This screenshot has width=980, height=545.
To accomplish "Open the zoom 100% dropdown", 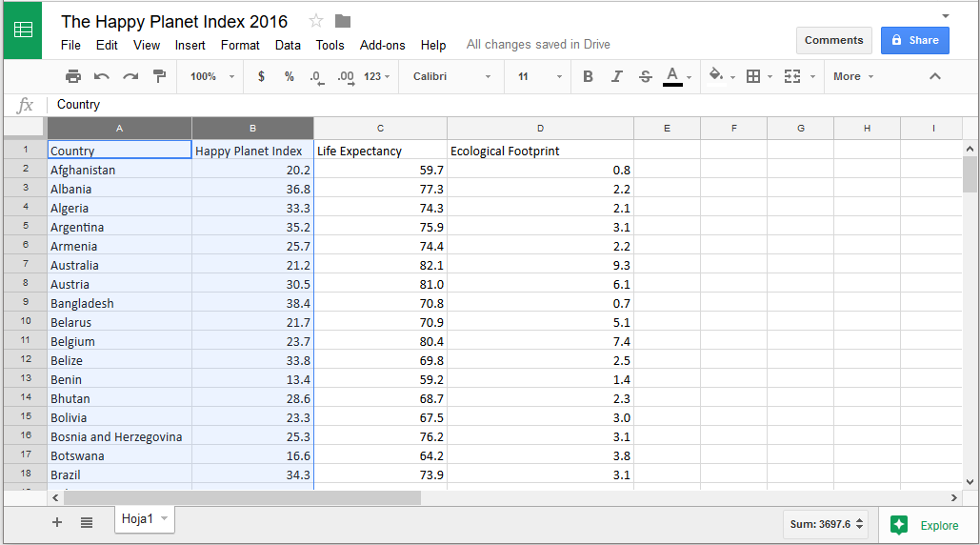I will click(x=211, y=76).
